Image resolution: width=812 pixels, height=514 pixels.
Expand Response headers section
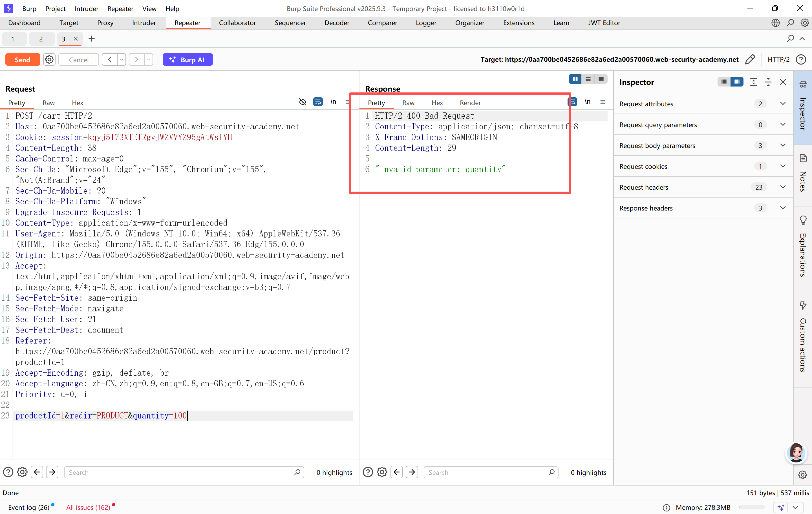pos(703,208)
